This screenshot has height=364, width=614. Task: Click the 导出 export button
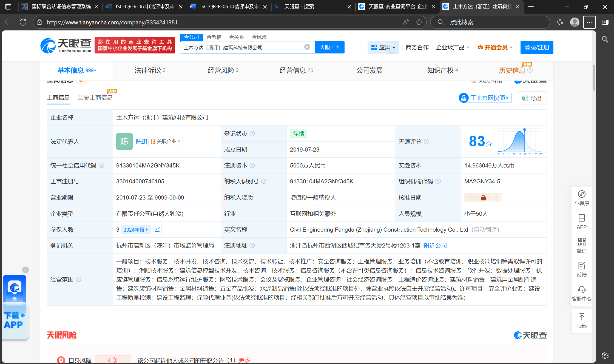click(531, 98)
